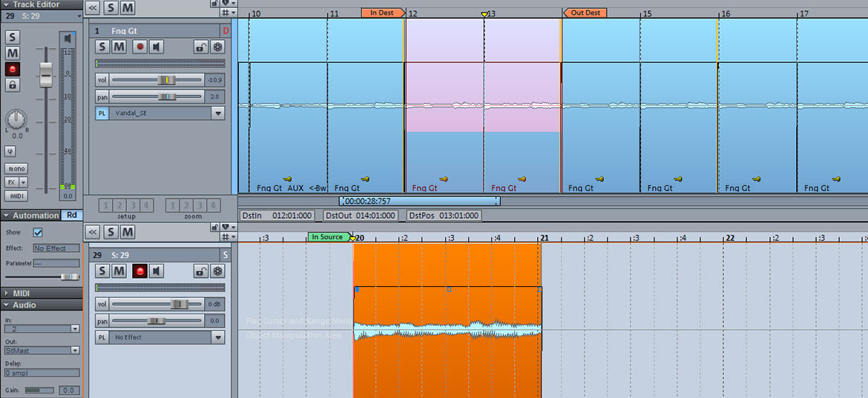Collapse lower track heads with the << button
The image size is (868, 398).
[x=93, y=232]
